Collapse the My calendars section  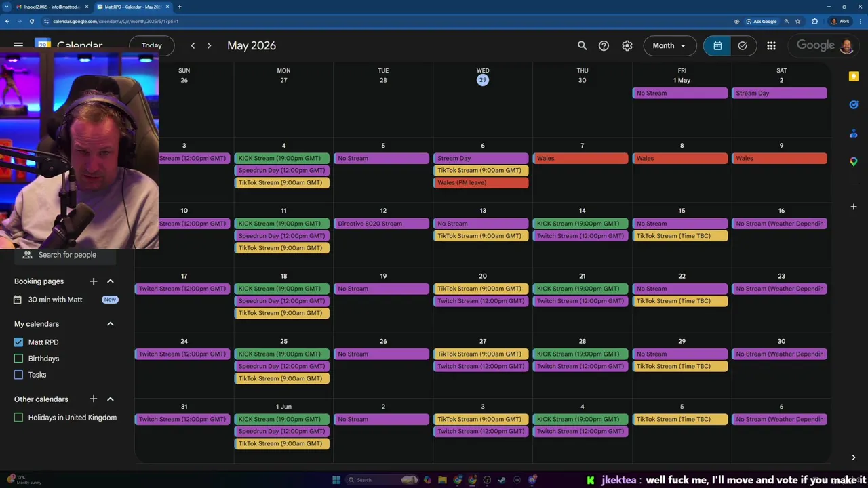click(x=111, y=324)
